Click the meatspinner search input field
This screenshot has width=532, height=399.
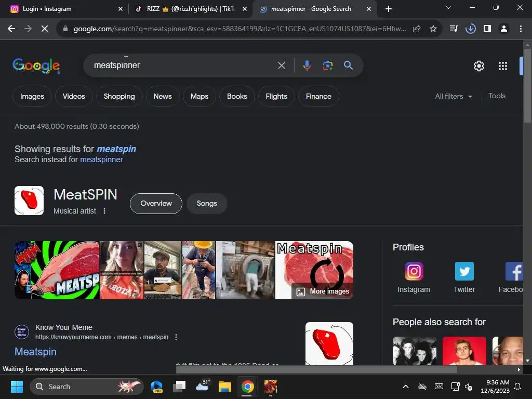(183, 65)
